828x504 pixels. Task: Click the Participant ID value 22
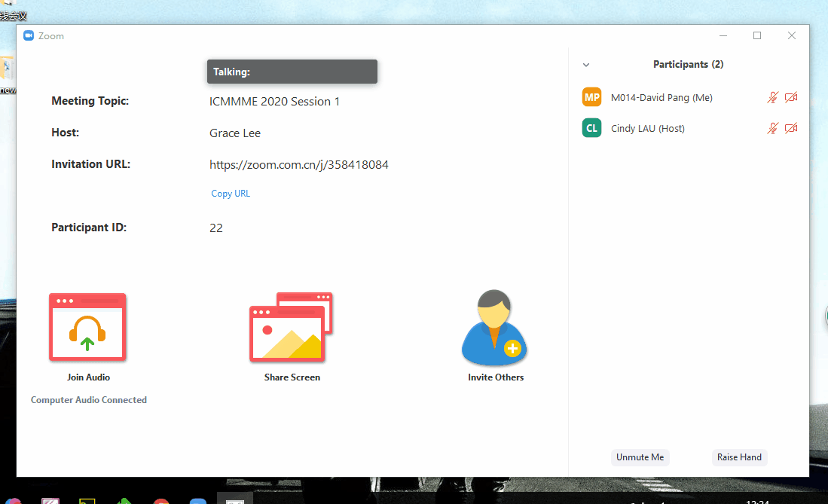click(216, 228)
